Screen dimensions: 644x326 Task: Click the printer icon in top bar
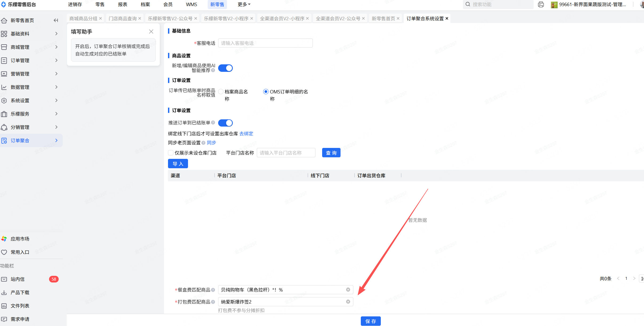tap(541, 5)
